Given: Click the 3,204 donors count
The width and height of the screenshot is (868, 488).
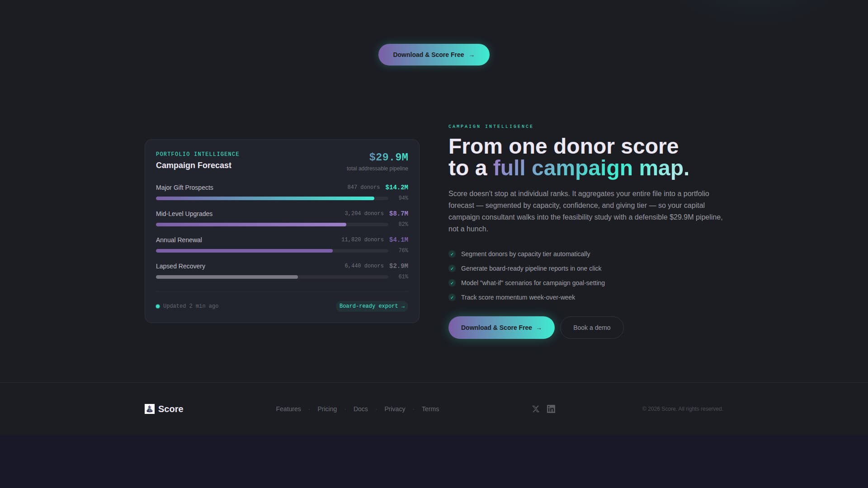Looking at the screenshot, I should (x=364, y=213).
